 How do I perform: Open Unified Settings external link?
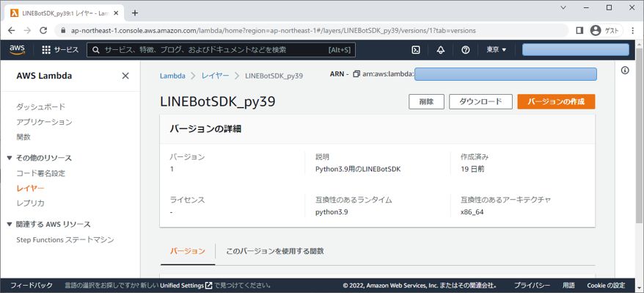click(x=186, y=285)
